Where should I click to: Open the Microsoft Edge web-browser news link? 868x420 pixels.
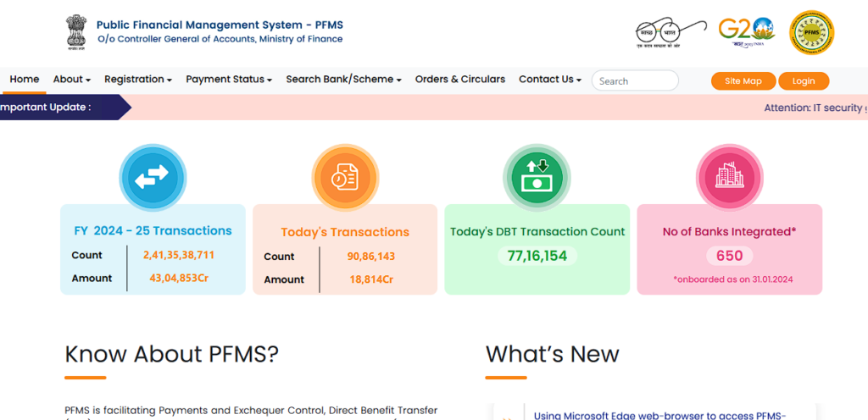(660, 416)
